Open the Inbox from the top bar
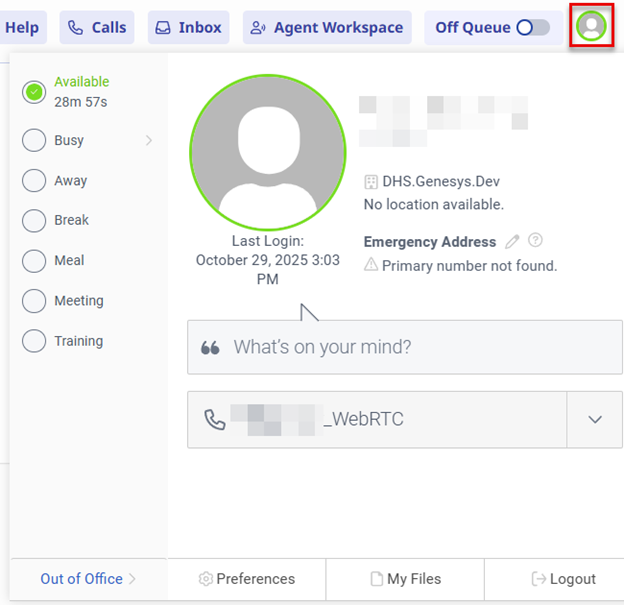624x605 pixels. point(189,28)
